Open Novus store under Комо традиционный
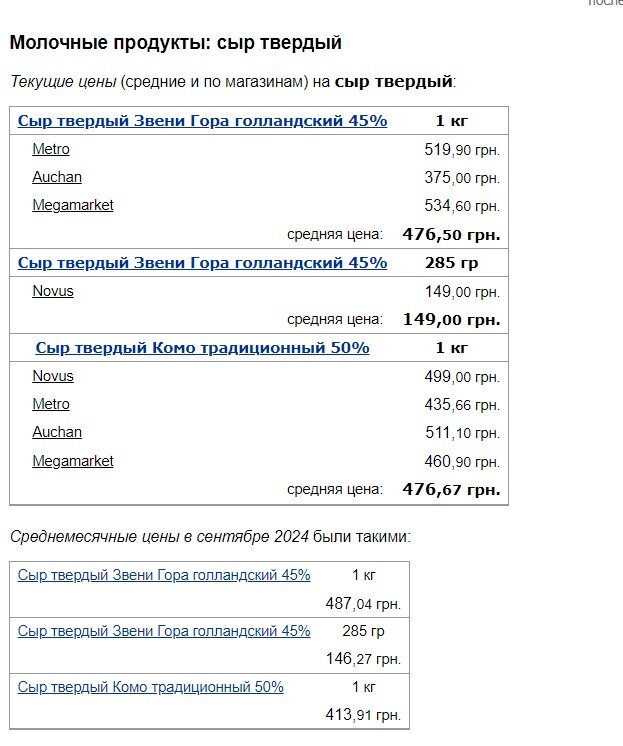This screenshot has height=746, width=623. [x=53, y=376]
